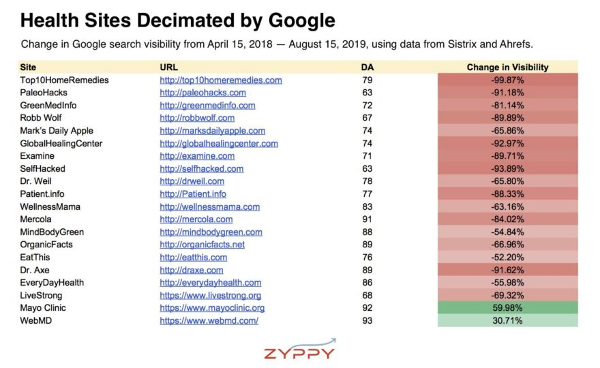Click the draxe.com link
Screen dimensions: 600x368
191,270
